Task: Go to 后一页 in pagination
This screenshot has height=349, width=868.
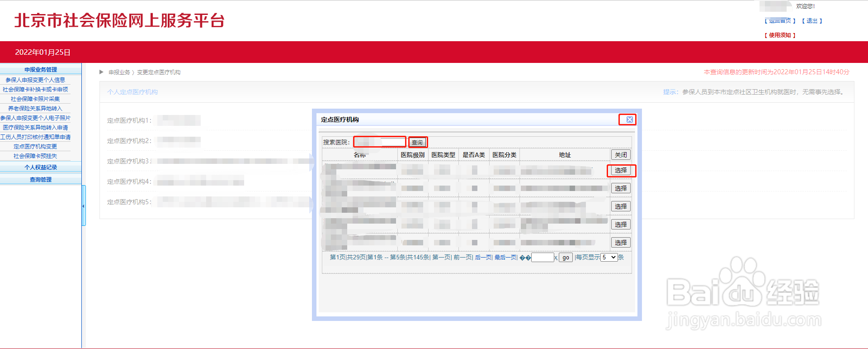Action: click(x=483, y=257)
